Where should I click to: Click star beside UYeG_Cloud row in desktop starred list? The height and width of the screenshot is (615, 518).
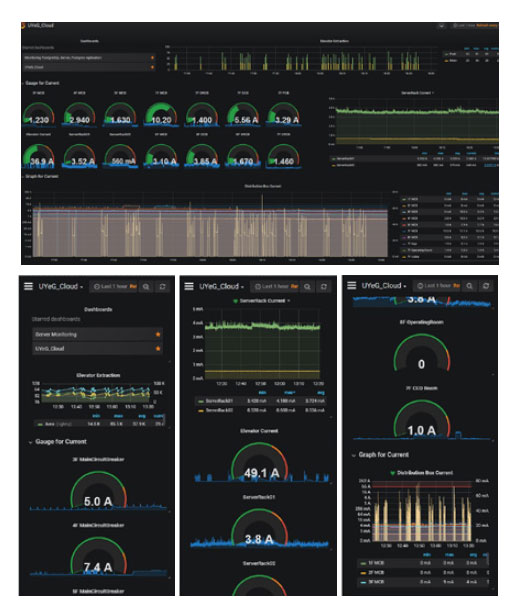152,67
